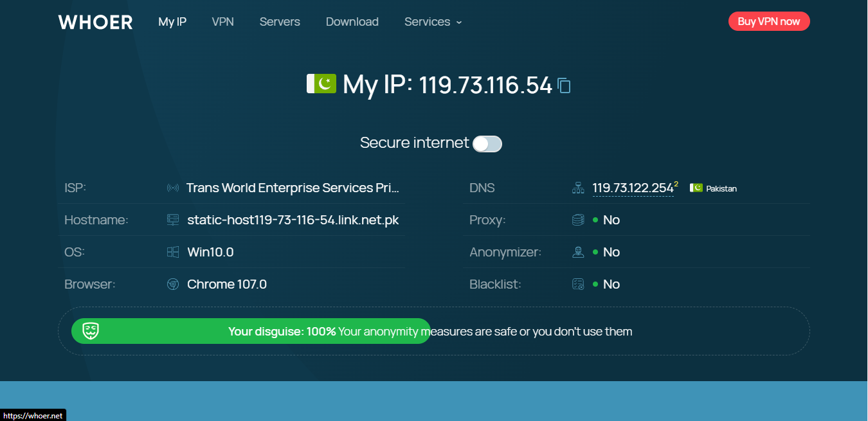Click the Anonymizer No status value
The height and width of the screenshot is (421, 868).
[x=611, y=252]
